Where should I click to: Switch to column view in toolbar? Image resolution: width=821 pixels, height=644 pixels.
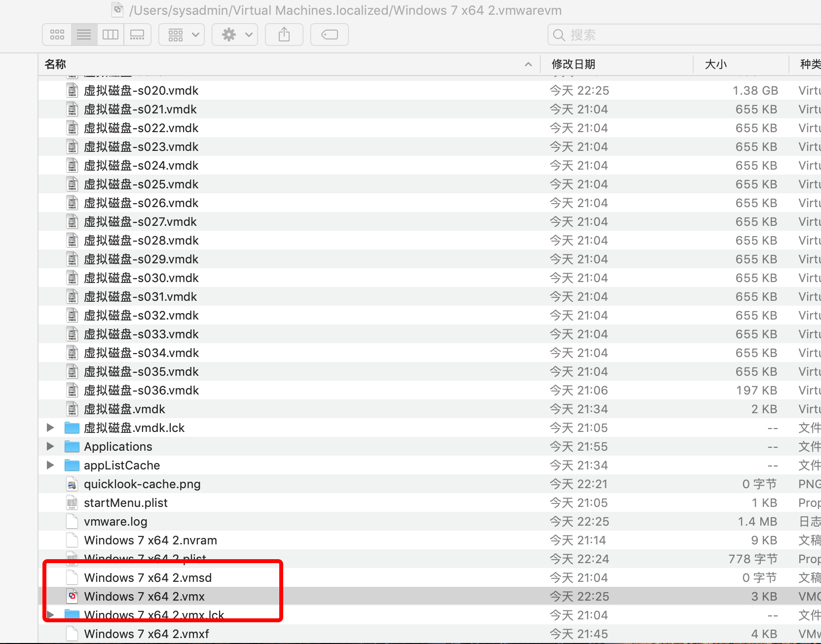pyautogui.click(x=111, y=35)
